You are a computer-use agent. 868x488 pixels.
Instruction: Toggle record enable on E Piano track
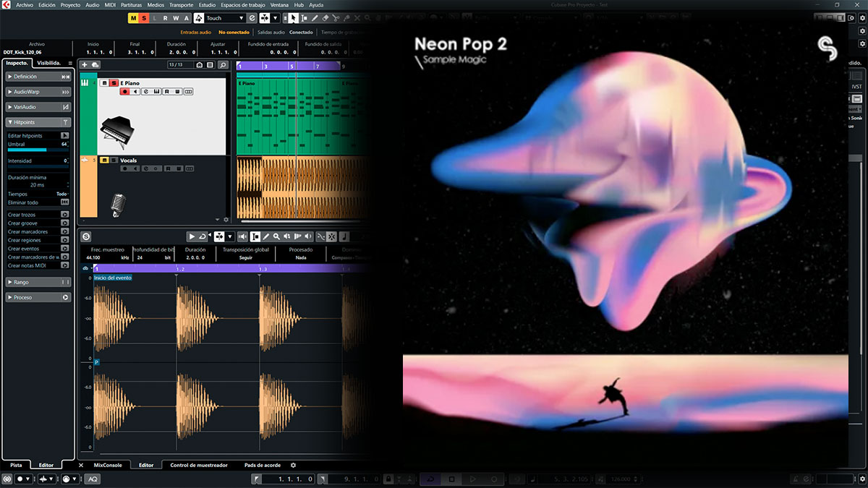click(125, 92)
